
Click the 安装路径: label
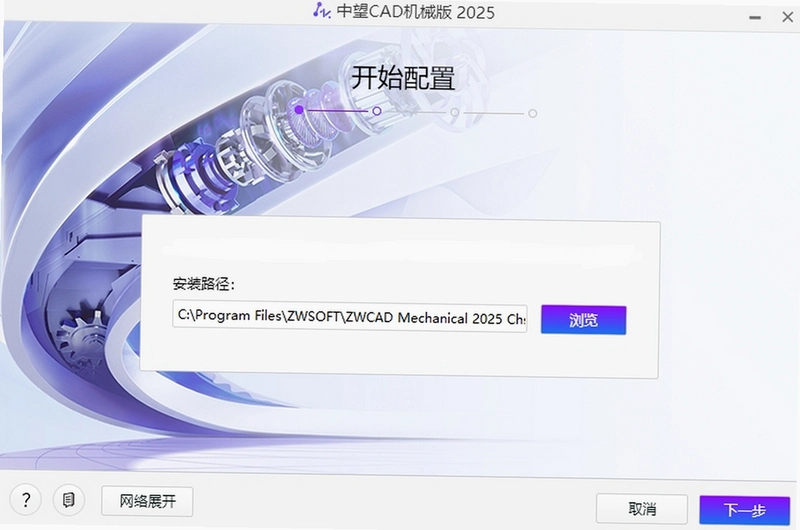[x=204, y=284]
